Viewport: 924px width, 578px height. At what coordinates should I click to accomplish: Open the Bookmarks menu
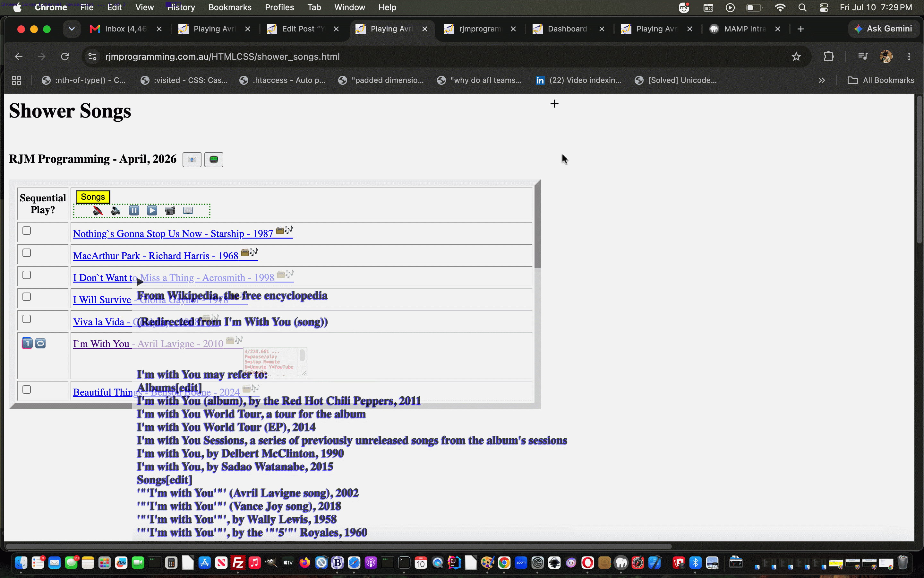[230, 7]
